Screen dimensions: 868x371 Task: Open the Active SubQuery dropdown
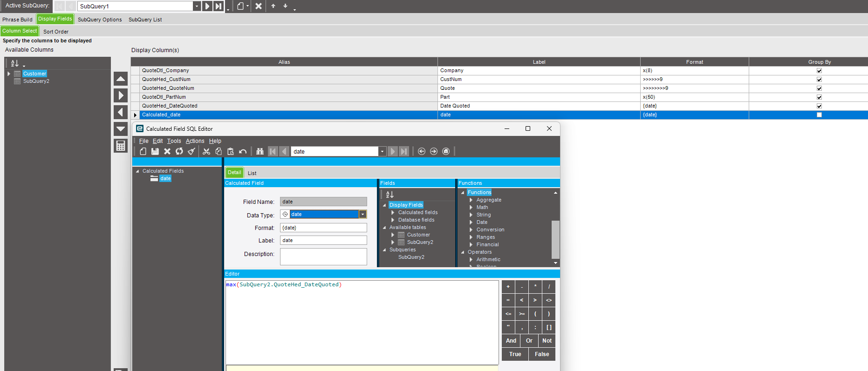tap(197, 6)
